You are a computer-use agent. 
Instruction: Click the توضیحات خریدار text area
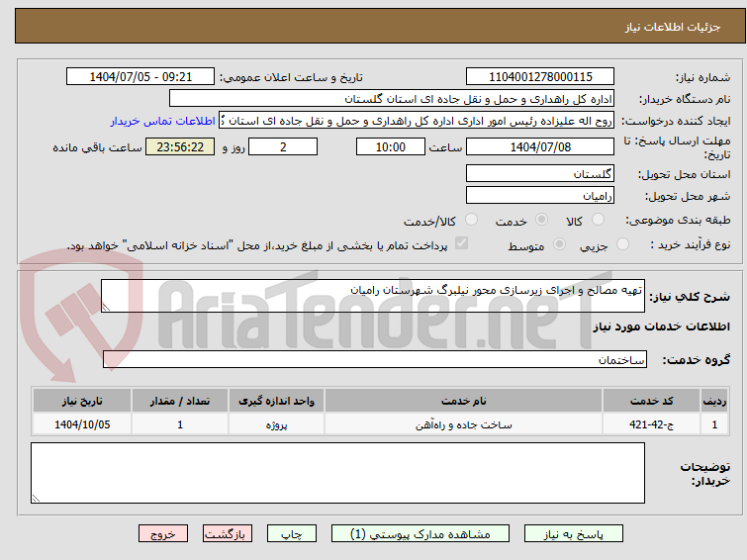[337, 473]
